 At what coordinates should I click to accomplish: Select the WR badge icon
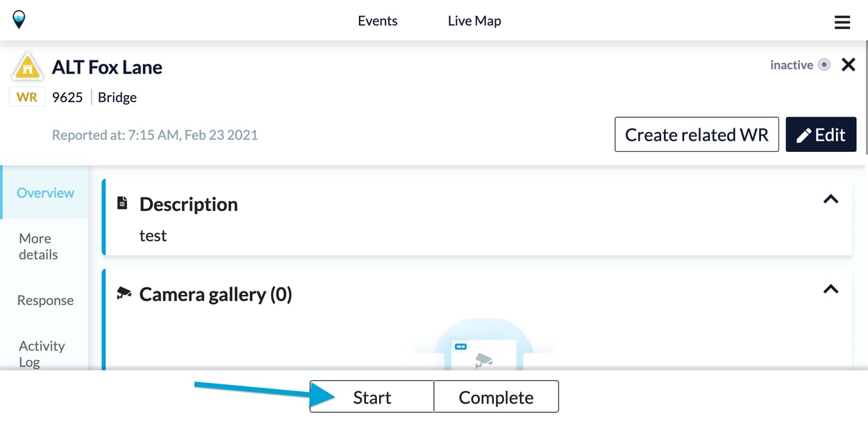tap(26, 97)
